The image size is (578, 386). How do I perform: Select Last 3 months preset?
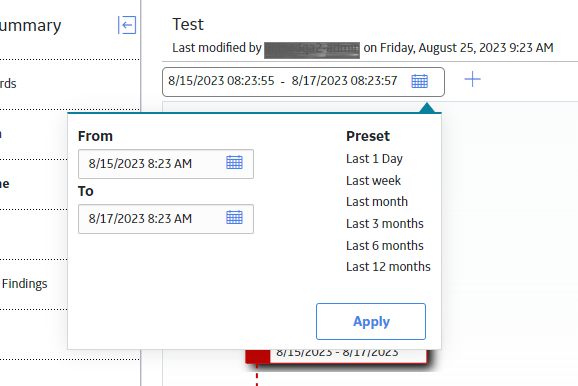tap(384, 223)
